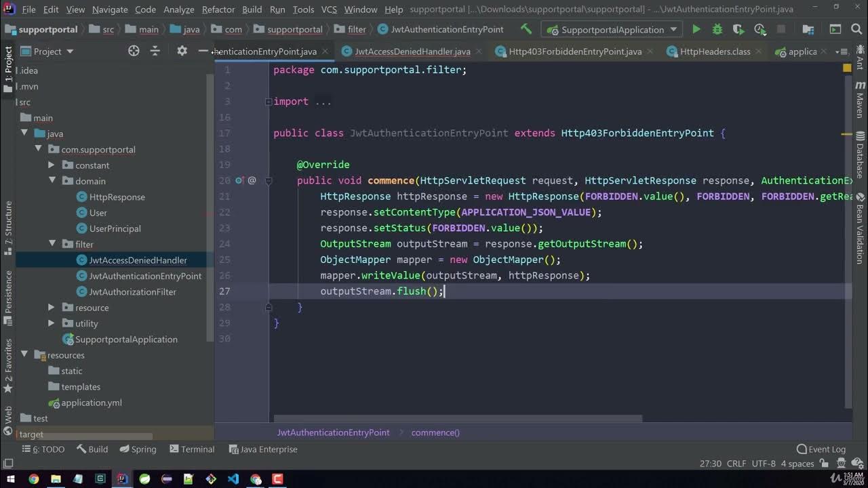
Task: Open the Bean Validation side panel
Action: [x=860, y=228]
